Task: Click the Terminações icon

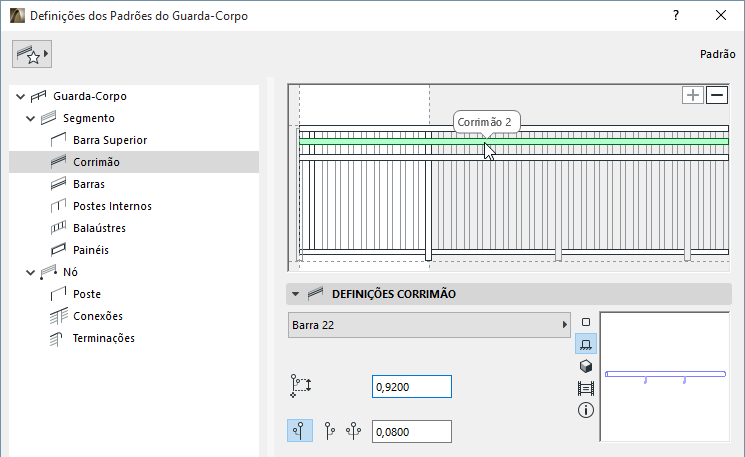Action: pos(56,339)
